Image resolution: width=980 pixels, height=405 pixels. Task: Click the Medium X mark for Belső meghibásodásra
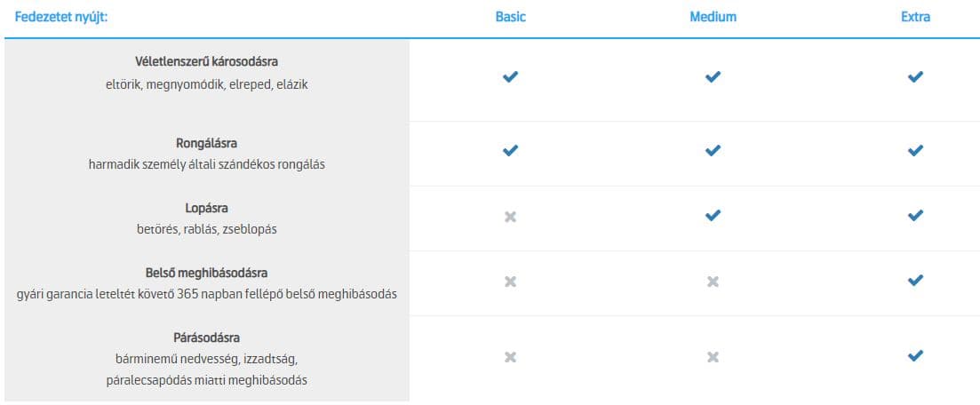713,282
